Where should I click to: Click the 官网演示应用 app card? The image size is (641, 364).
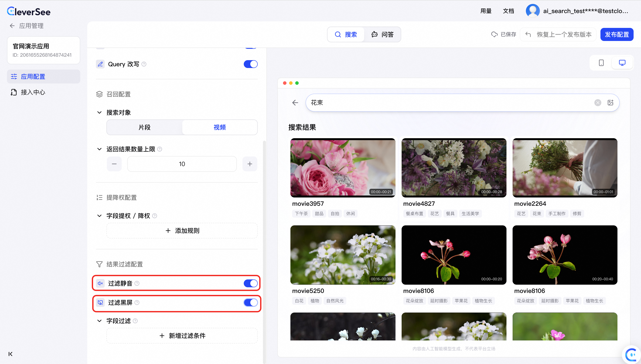coord(44,50)
